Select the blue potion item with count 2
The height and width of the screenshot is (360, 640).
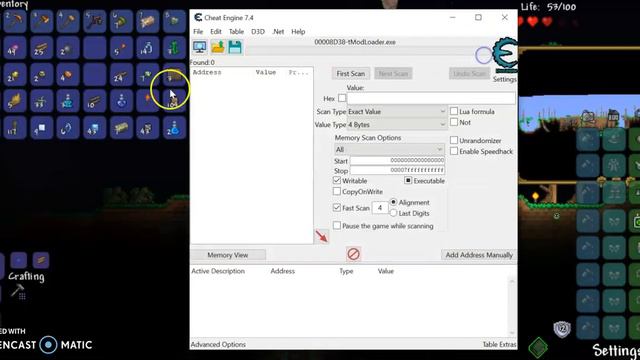click(x=174, y=128)
